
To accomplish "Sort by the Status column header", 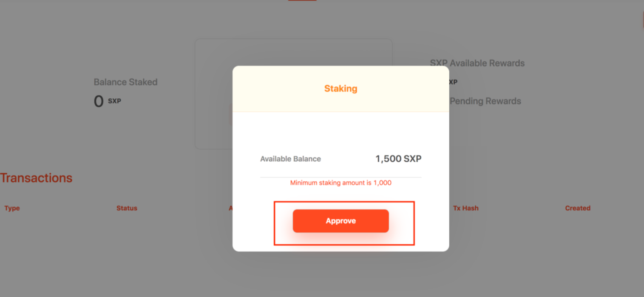I will [x=127, y=208].
